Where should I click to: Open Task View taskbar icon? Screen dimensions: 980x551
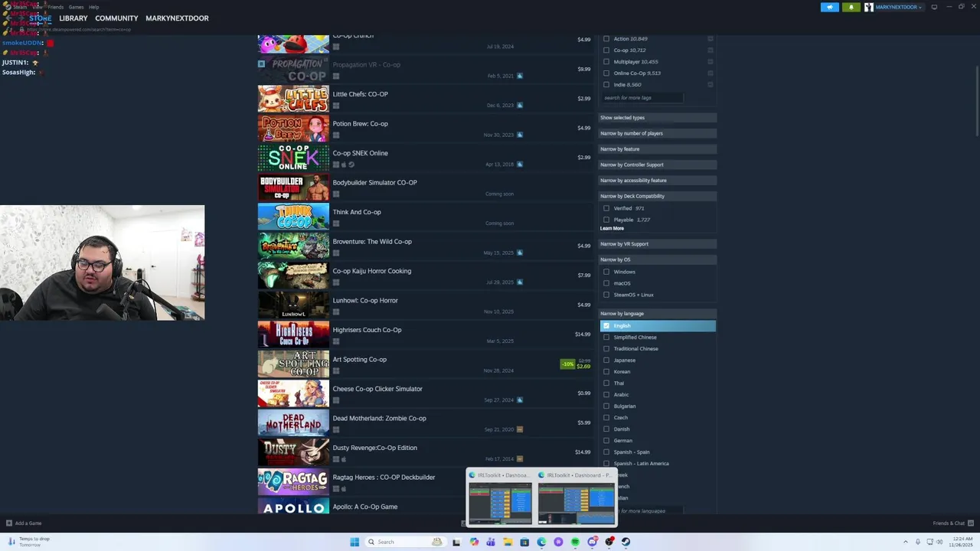(456, 542)
